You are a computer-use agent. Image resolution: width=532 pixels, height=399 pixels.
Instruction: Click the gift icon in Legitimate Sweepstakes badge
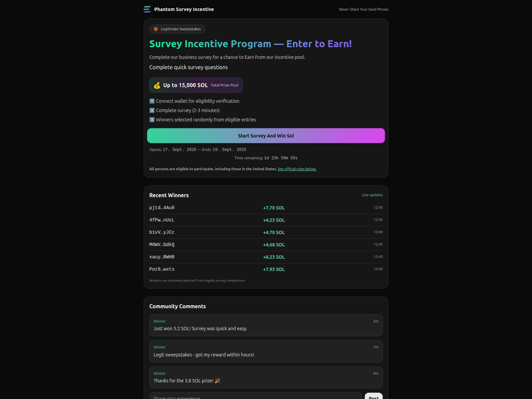[x=156, y=29]
